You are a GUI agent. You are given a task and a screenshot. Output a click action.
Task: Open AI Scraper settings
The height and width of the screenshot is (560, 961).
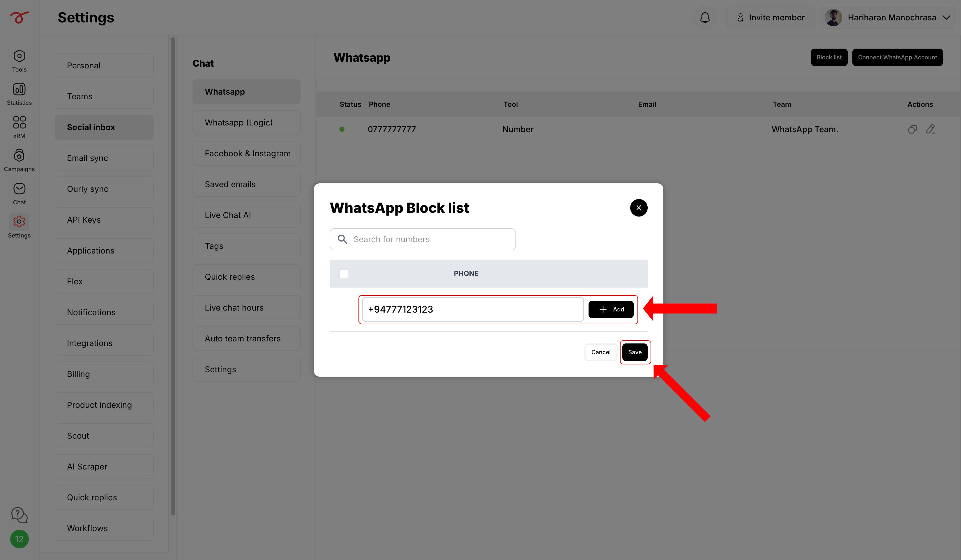pyautogui.click(x=104, y=467)
